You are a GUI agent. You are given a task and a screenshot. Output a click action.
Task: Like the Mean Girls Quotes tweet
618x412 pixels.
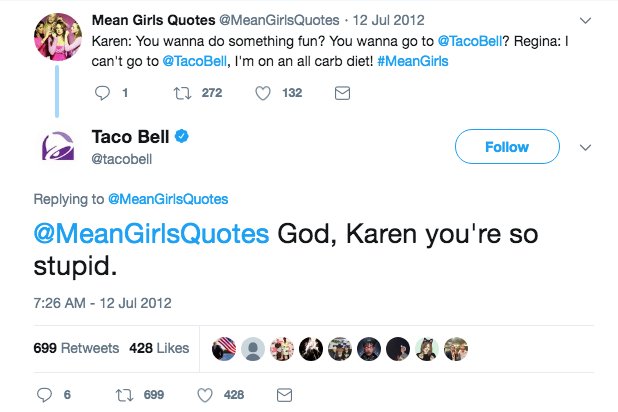click(x=264, y=93)
